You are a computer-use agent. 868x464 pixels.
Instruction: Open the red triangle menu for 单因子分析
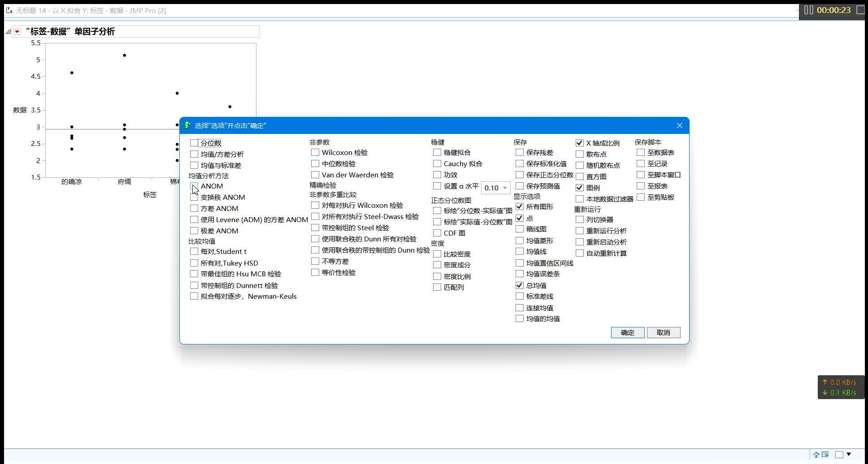tap(17, 31)
